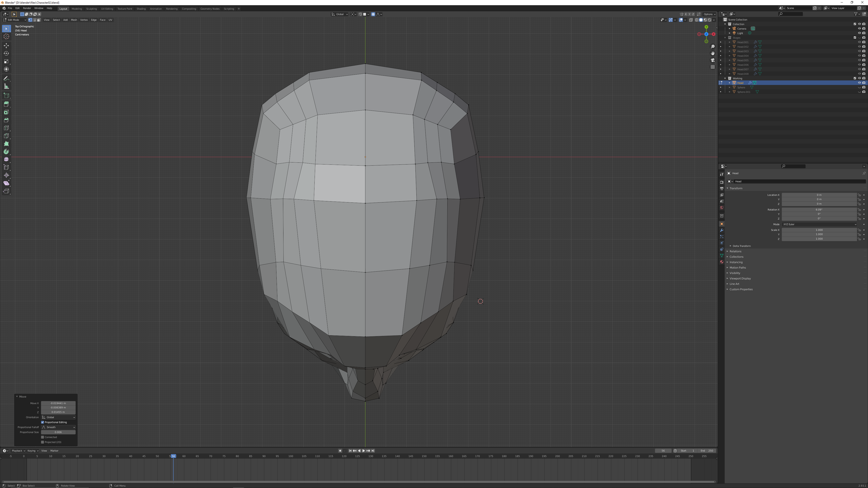The height and width of the screenshot is (488, 868).
Task: Click the play animation button
Action: click(363, 451)
